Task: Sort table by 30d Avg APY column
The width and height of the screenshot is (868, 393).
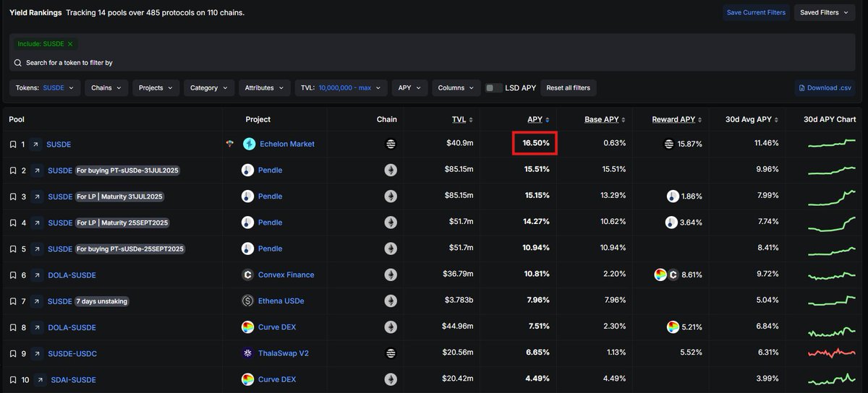Action: tap(752, 119)
